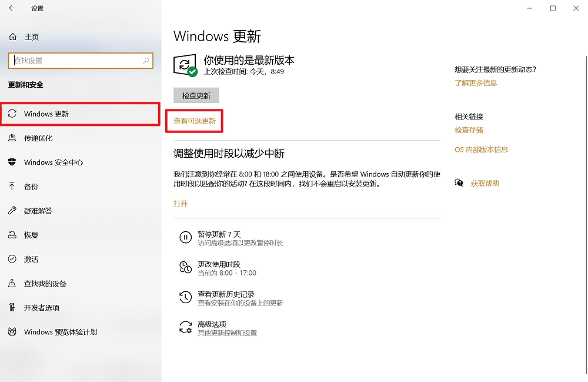Click the Windows 预览体验计划 icon
Viewport: 588px width, 382px height.
pos(13,331)
